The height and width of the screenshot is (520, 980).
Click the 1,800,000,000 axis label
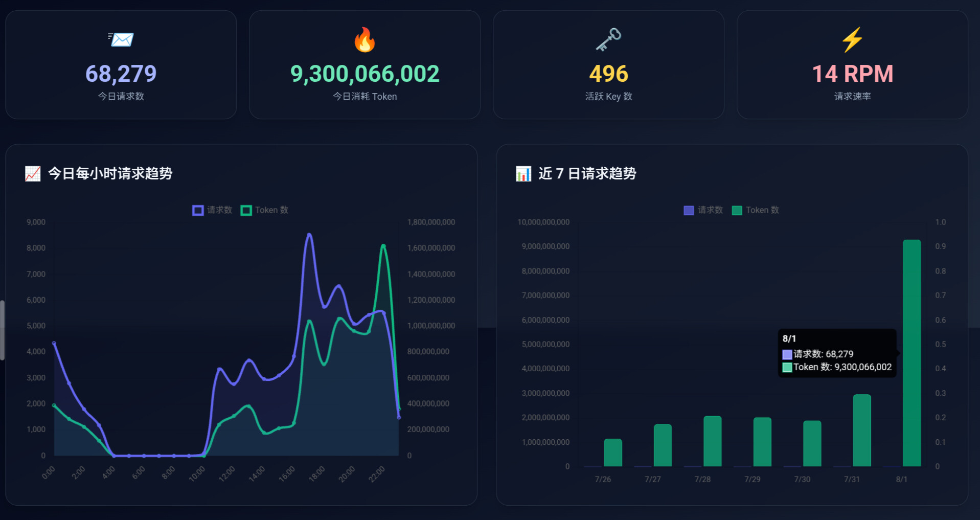(431, 222)
